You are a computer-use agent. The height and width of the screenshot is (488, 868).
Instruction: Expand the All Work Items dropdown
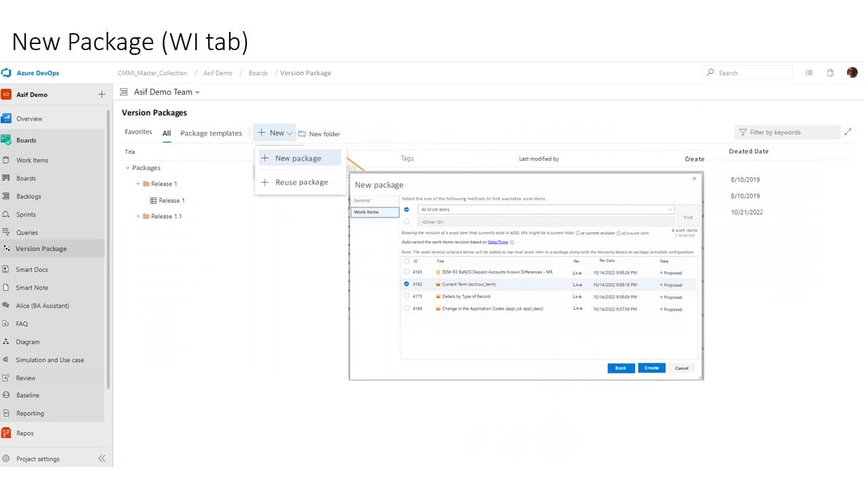coord(670,209)
